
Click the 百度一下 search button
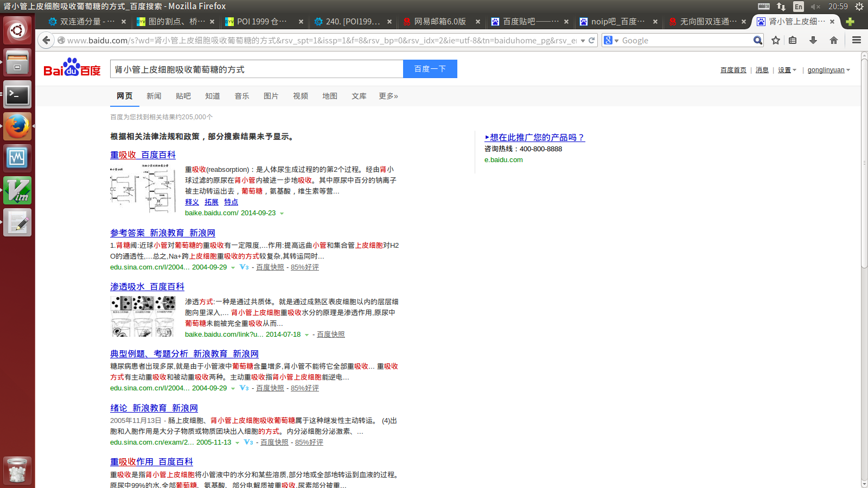pyautogui.click(x=430, y=69)
